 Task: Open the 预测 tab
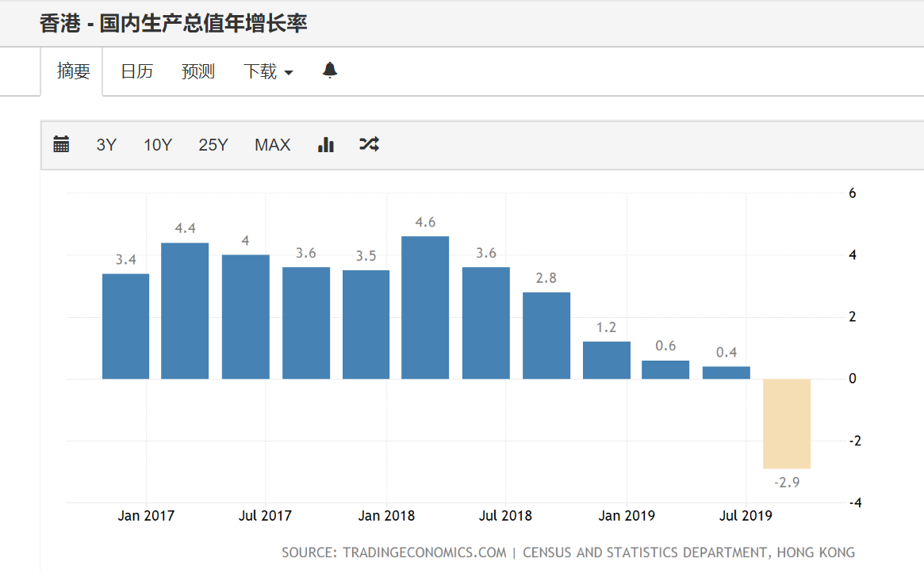[x=198, y=71]
